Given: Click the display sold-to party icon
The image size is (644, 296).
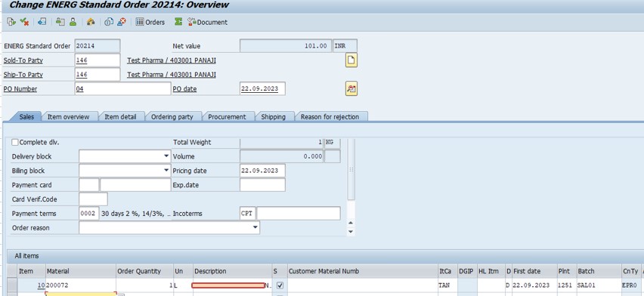Looking at the screenshot, I should 60,22.
